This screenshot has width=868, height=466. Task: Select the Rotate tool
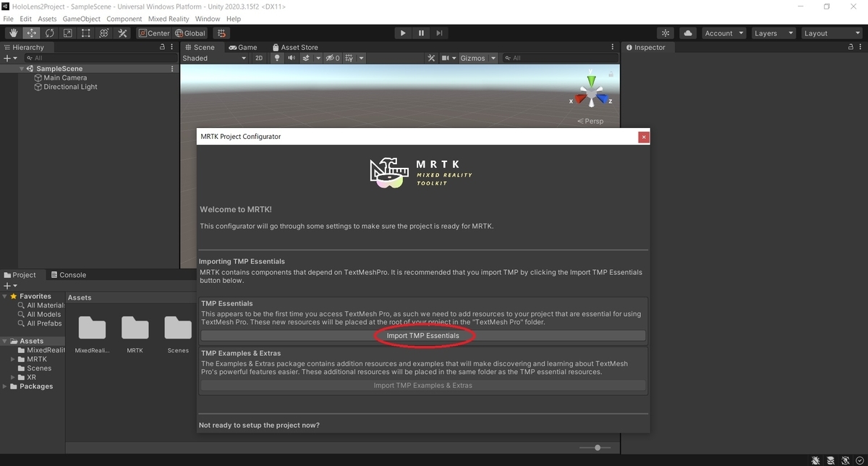[49, 33]
